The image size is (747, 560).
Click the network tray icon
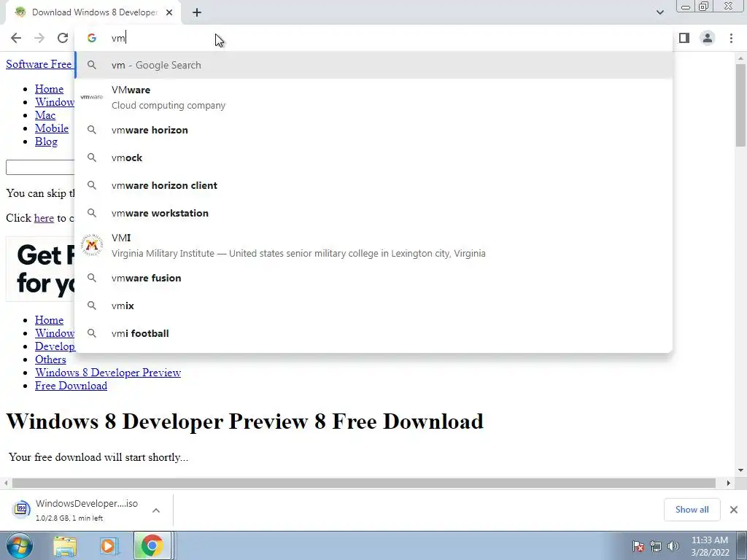pyautogui.click(x=656, y=546)
